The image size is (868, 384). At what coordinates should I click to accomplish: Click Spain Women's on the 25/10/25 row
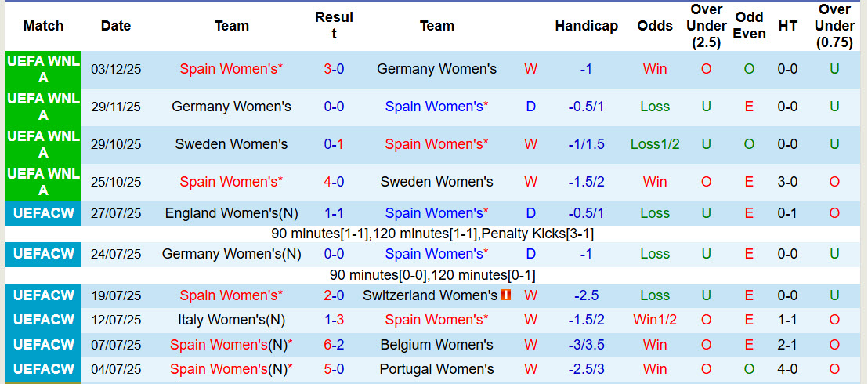[x=231, y=182]
